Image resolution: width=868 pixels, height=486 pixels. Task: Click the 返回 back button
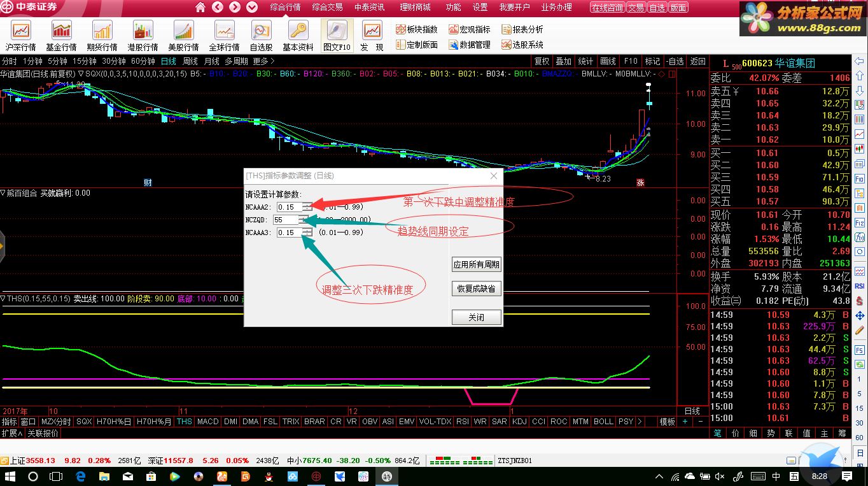pyautogui.click(x=698, y=61)
